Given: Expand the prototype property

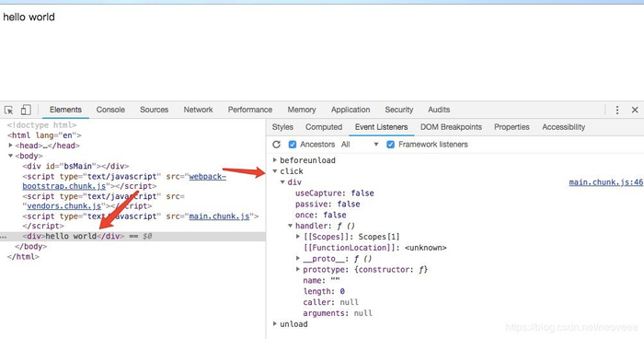Looking at the screenshot, I should tap(298, 269).
